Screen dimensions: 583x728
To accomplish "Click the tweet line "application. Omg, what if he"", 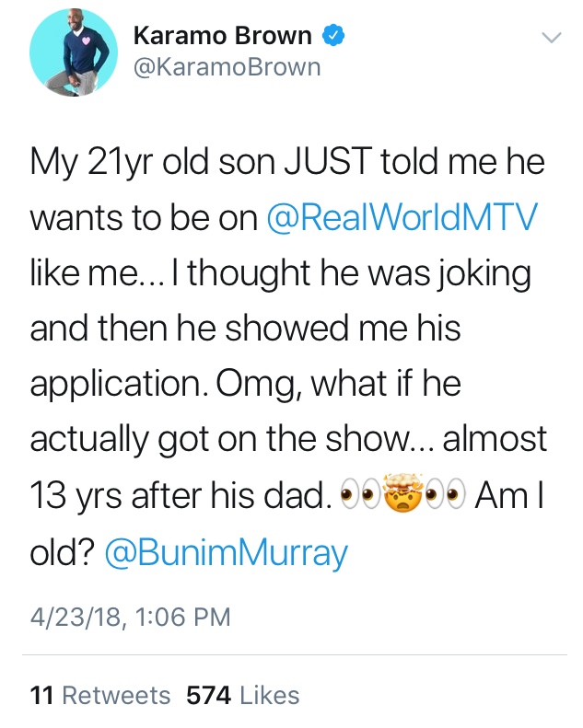I will [x=246, y=385].
